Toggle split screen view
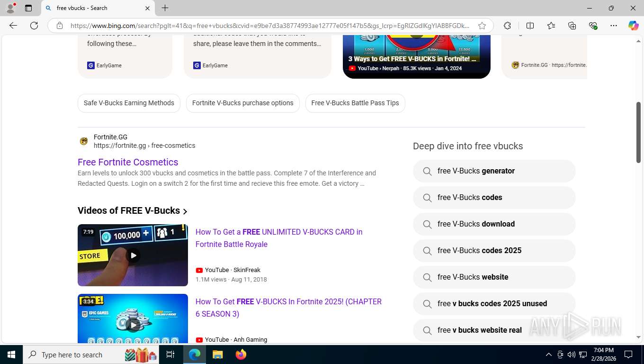Image resolution: width=644 pixels, height=364 pixels. 530,26
